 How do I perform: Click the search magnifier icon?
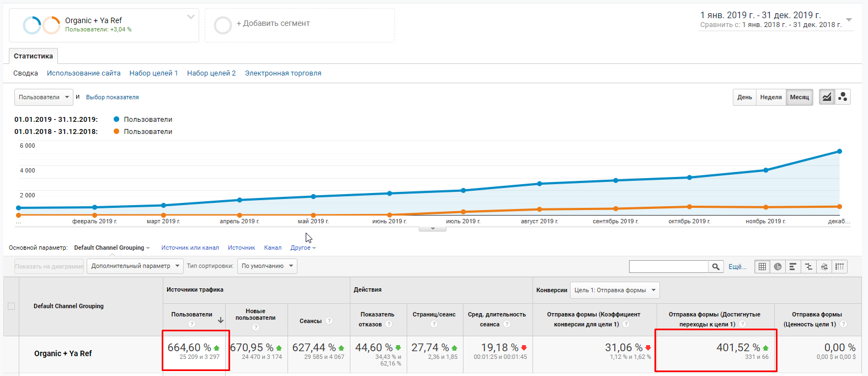(x=716, y=267)
